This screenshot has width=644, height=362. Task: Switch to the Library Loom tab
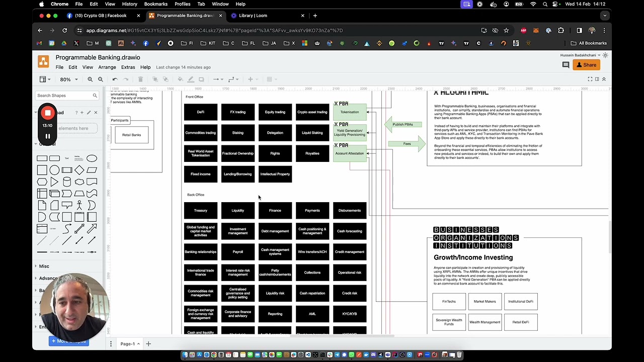pyautogui.click(x=253, y=16)
